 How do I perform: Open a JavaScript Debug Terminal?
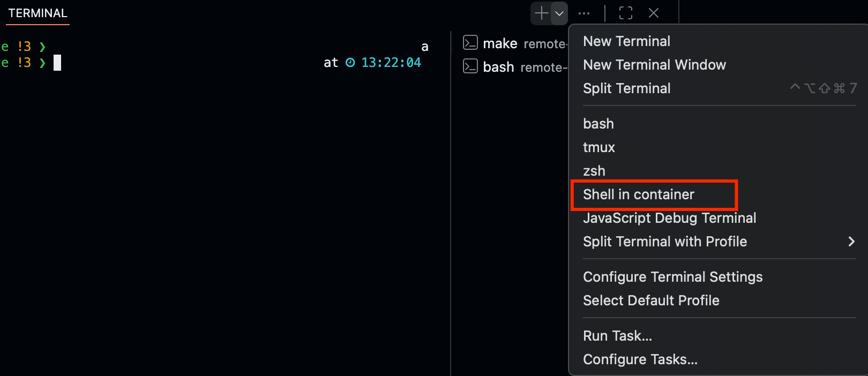[x=669, y=218]
